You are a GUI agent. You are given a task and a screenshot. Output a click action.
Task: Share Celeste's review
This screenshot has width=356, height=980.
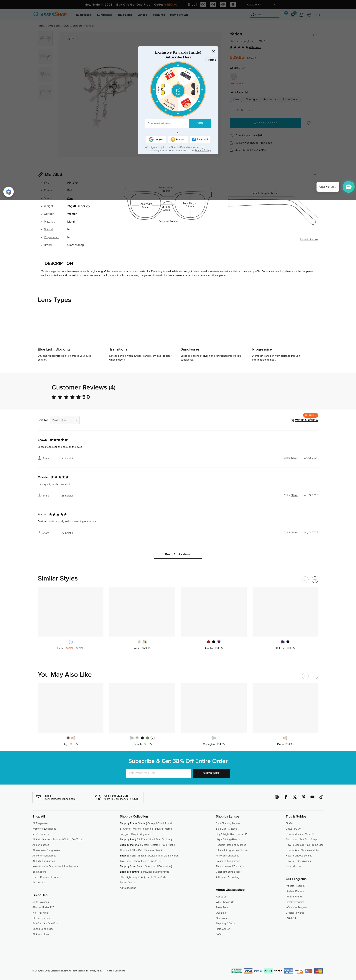(x=43, y=495)
